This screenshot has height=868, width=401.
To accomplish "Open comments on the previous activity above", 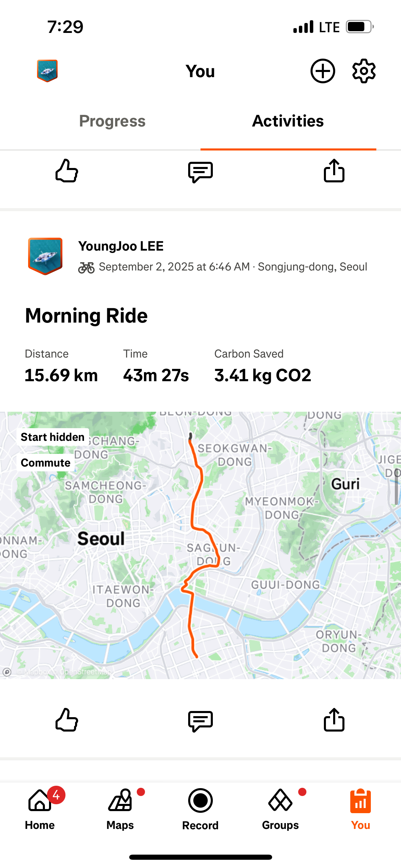I will [200, 171].
